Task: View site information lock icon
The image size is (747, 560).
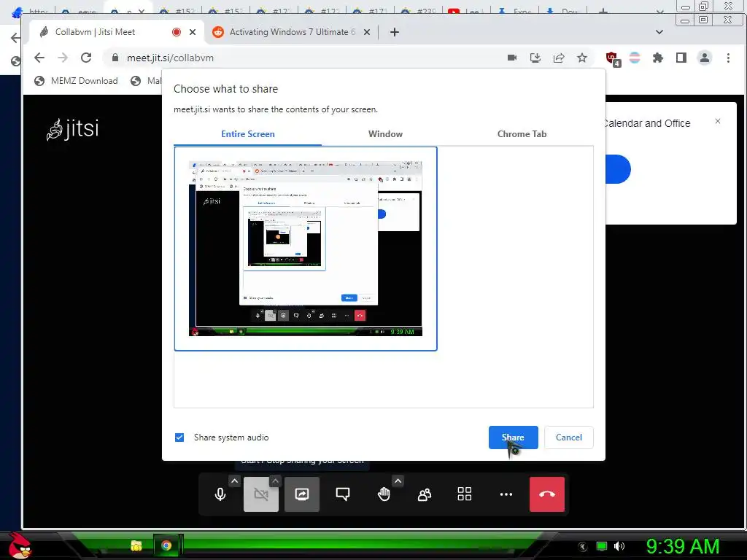Action: (115, 58)
